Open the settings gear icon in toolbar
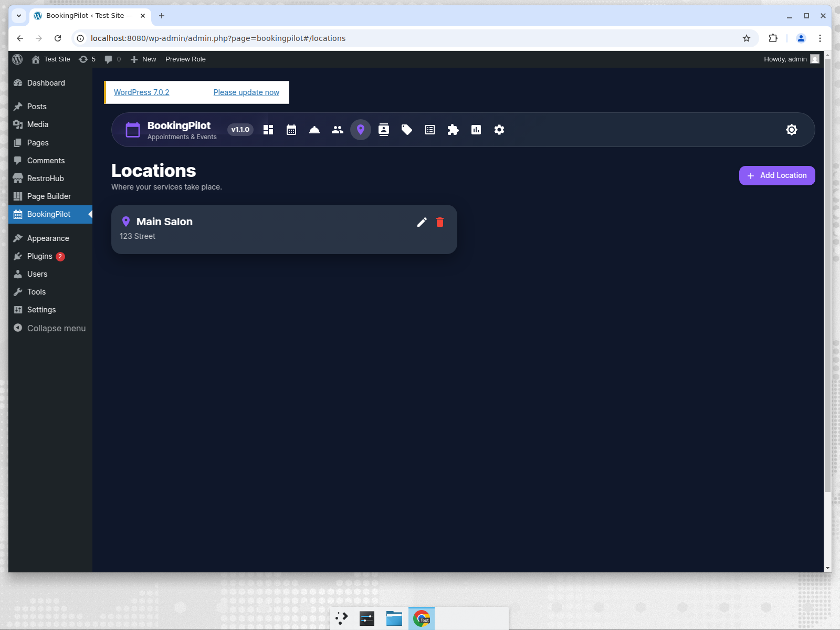840x630 pixels. (499, 130)
